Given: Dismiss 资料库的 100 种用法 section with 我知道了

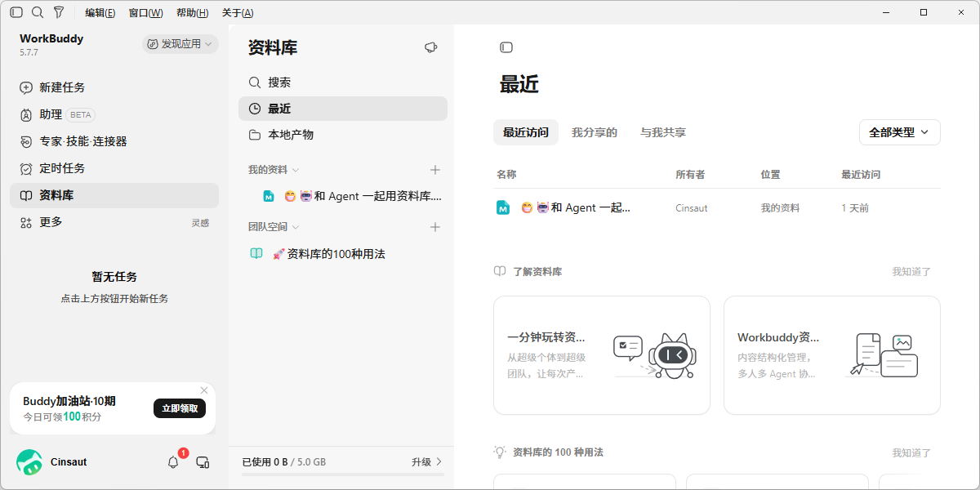Looking at the screenshot, I should 911,452.
